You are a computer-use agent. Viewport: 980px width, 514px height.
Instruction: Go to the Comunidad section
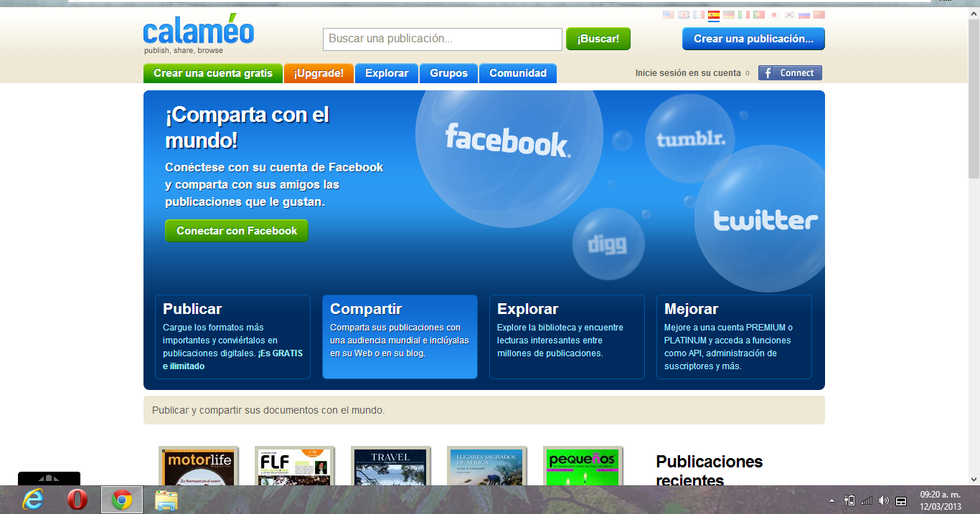coord(517,72)
